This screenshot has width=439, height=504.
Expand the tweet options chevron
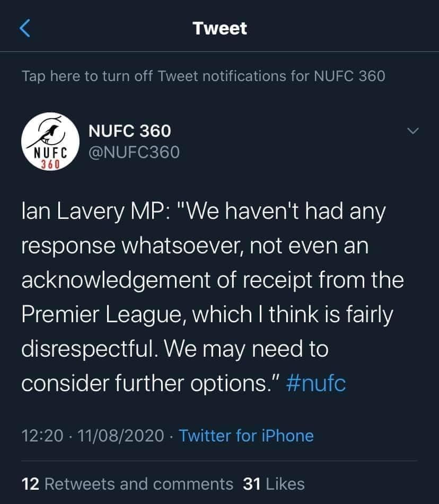tap(412, 130)
